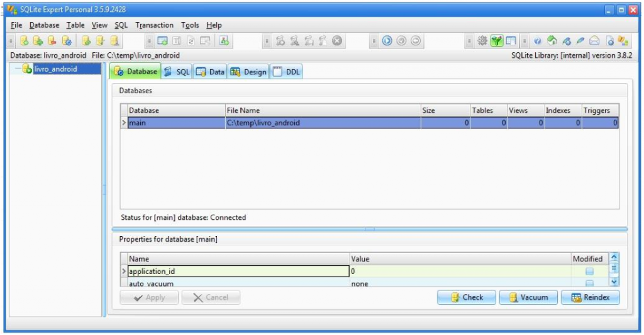
Task: Click the Check button
Action: point(467,297)
